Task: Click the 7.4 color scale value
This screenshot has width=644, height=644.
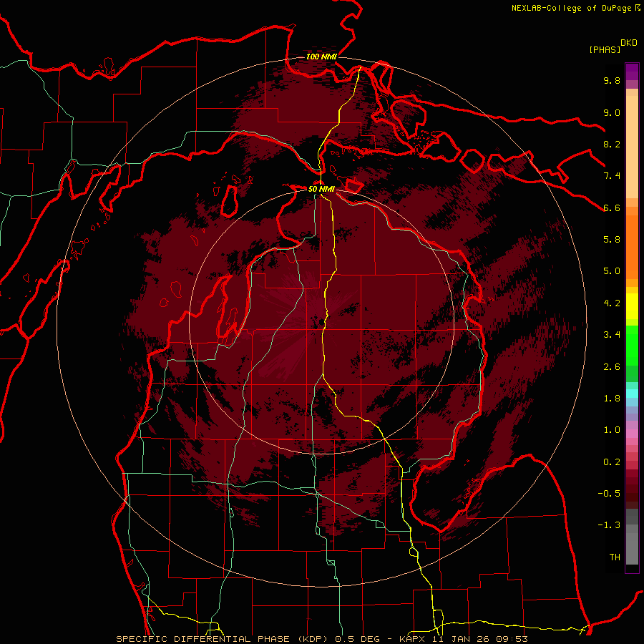Action: [x=612, y=176]
